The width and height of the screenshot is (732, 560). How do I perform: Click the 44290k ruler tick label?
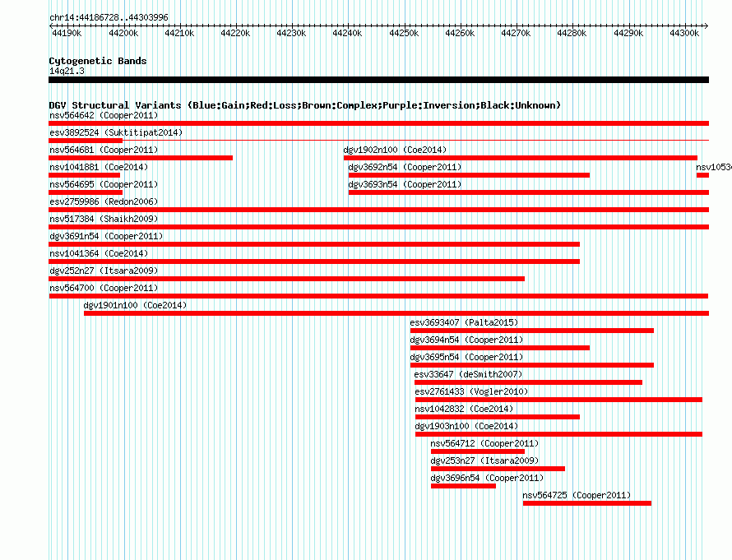tap(628, 33)
